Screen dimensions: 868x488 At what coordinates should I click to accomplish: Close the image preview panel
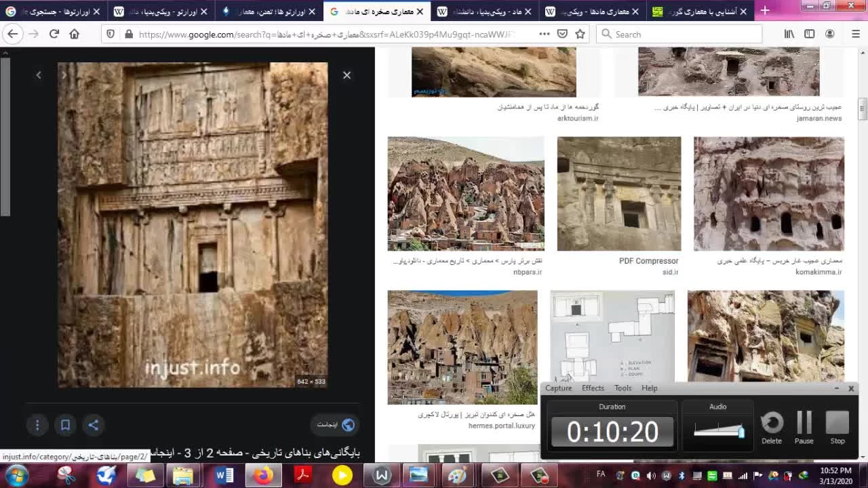pos(347,75)
